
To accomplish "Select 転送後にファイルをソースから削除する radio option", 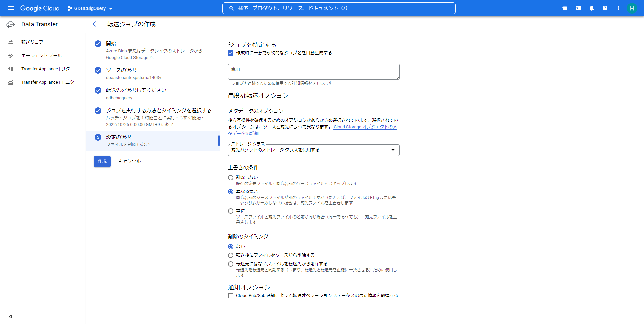I will coord(231,255).
